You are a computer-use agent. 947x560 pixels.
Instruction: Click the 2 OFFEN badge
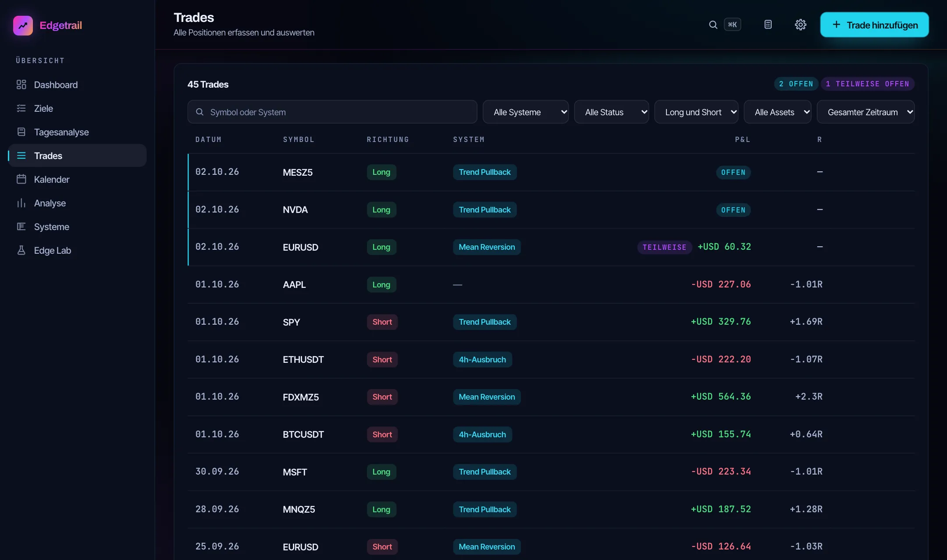coord(796,84)
